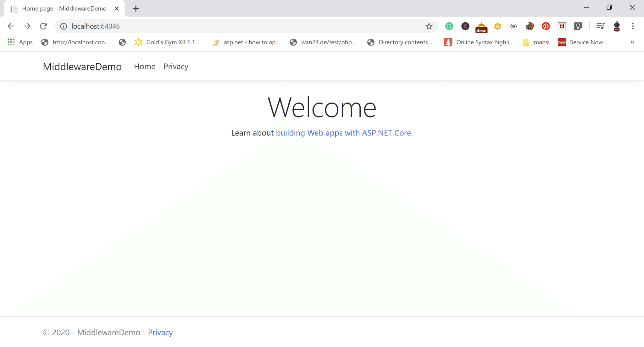644x347 pixels.
Task: Click the building Web apps link
Action: click(x=343, y=133)
